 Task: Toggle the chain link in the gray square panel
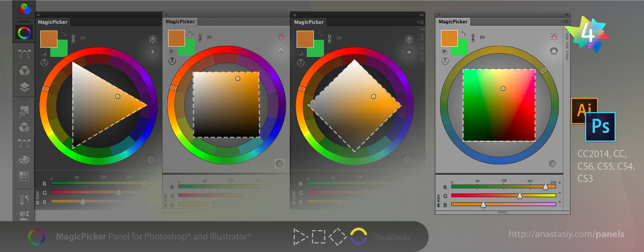point(200,38)
